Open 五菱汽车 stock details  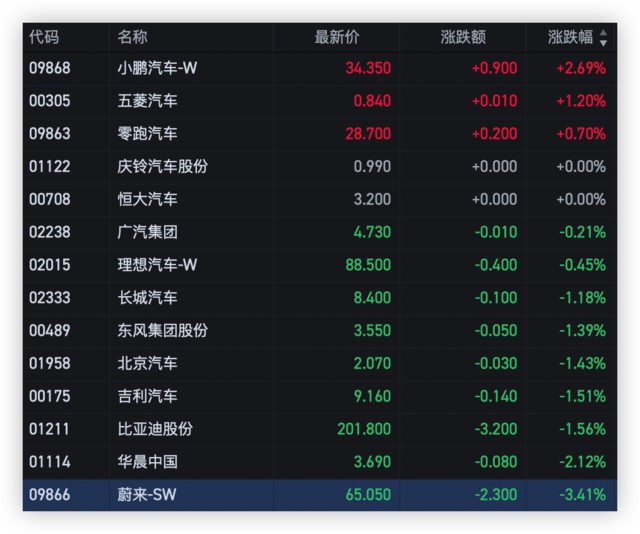147,101
